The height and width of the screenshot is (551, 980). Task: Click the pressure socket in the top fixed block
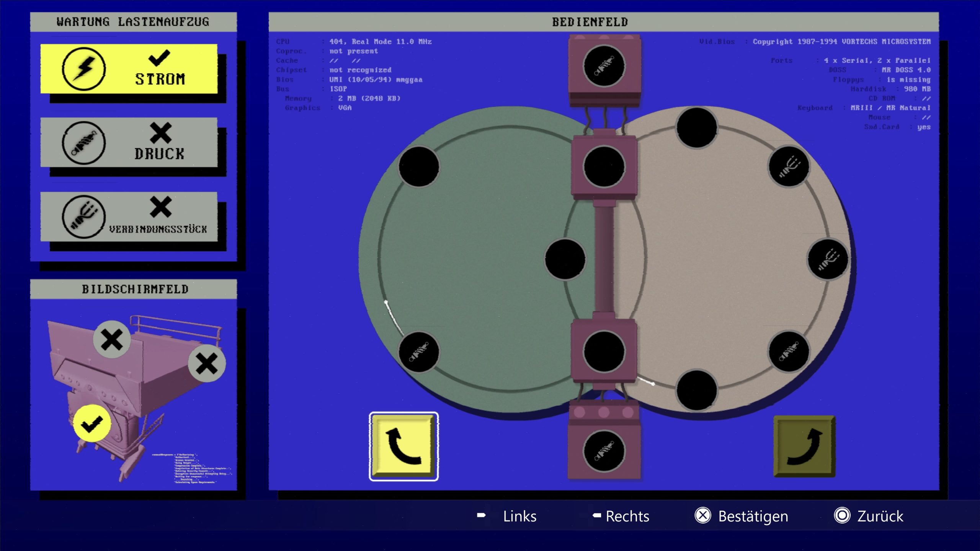(604, 66)
